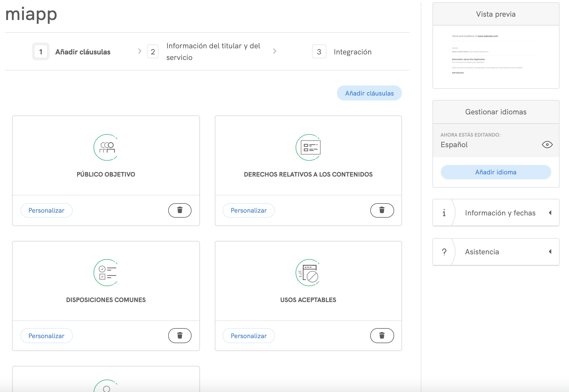Toggle the eye icon next to Español
The height and width of the screenshot is (392, 569).
547,145
